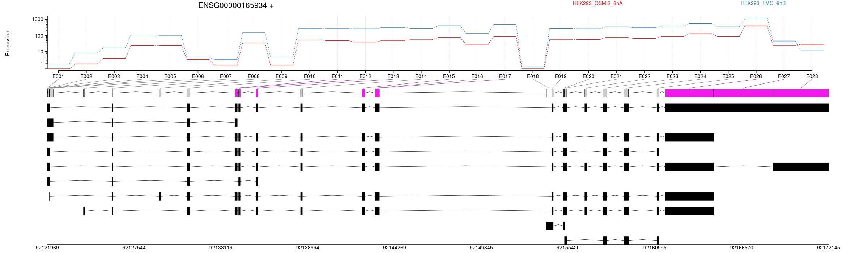Select exon label E010
This screenshot has height=253, width=868.
pos(310,76)
